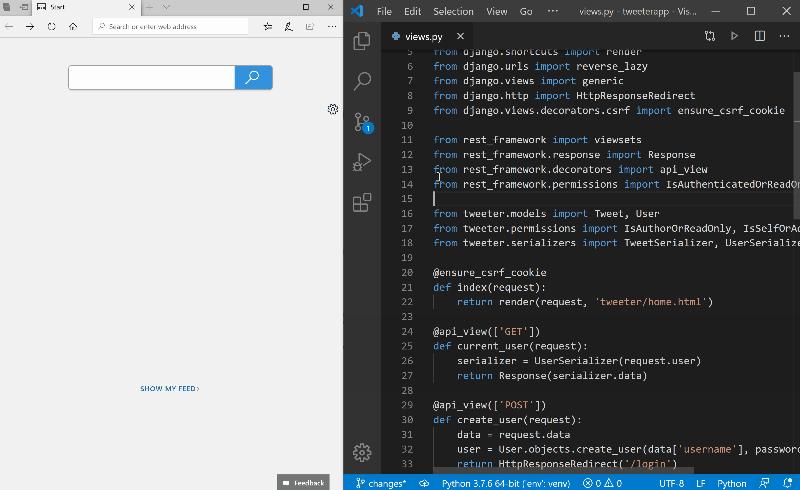
Task: Open Start page settings gear in Edge
Action: tap(333, 109)
